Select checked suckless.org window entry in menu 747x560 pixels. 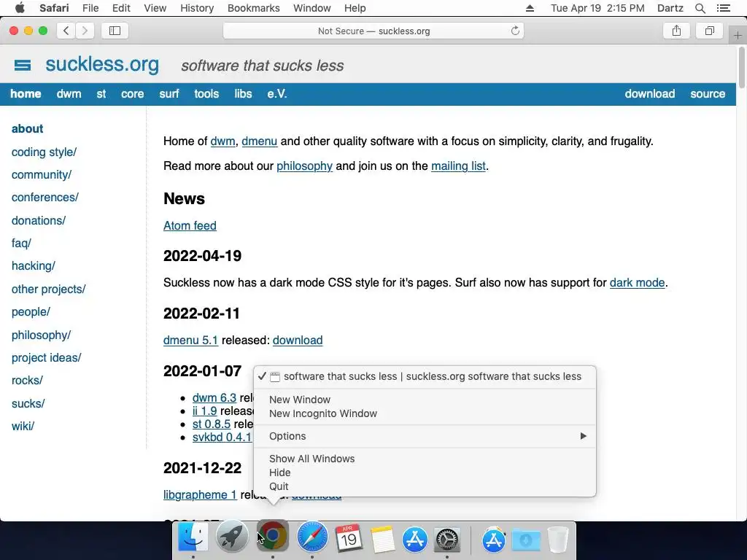pos(425,377)
